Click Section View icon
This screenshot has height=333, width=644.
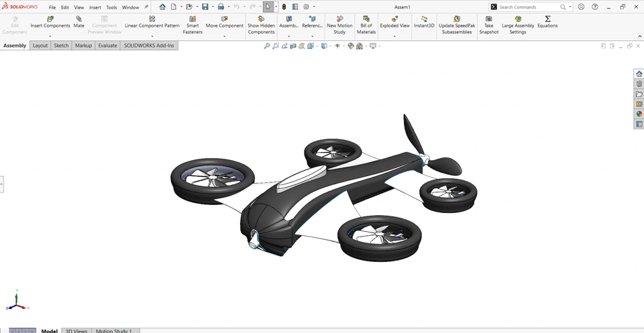[293, 46]
